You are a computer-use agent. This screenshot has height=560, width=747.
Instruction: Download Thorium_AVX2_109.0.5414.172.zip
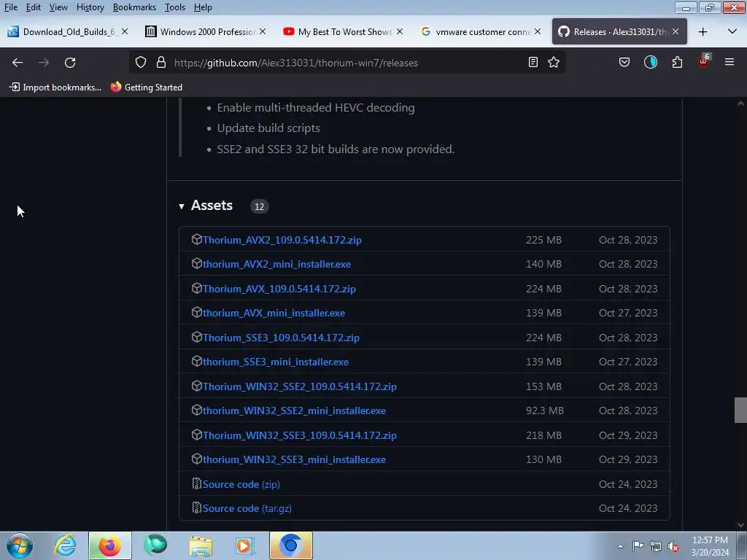coord(282,240)
